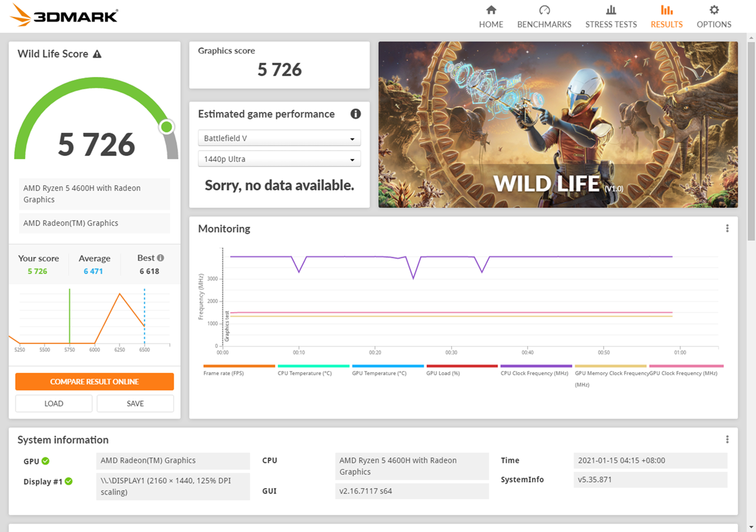Click the Wild Life Score warning icon
756x532 pixels.
pos(97,54)
